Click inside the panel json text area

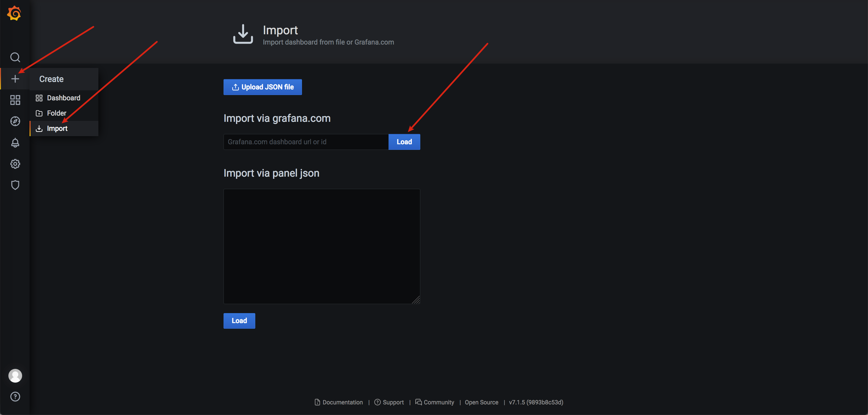tap(322, 246)
